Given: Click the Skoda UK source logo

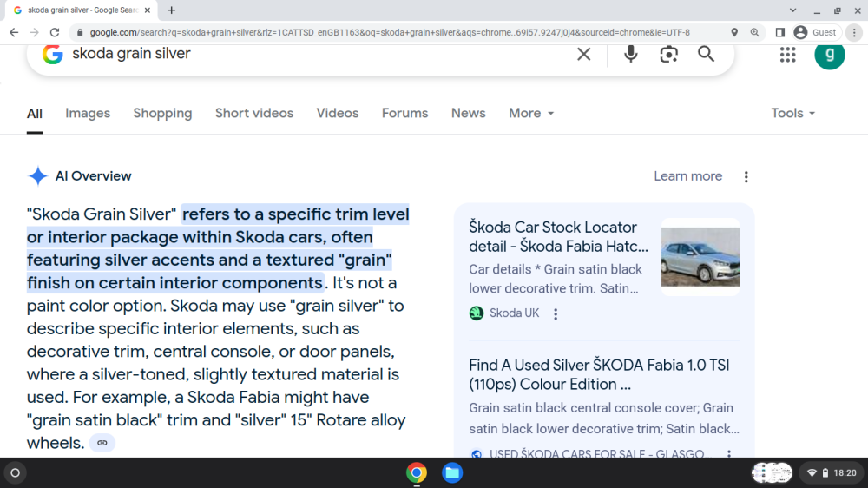Looking at the screenshot, I should point(476,313).
